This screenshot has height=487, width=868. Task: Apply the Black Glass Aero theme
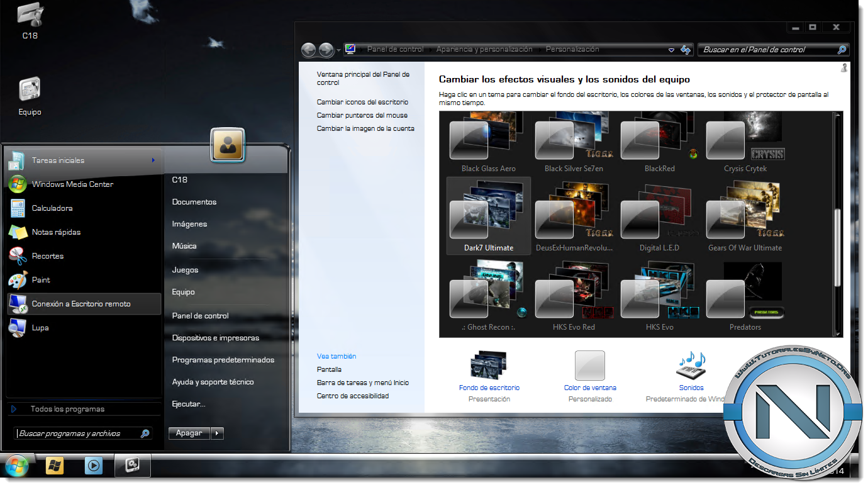point(488,143)
